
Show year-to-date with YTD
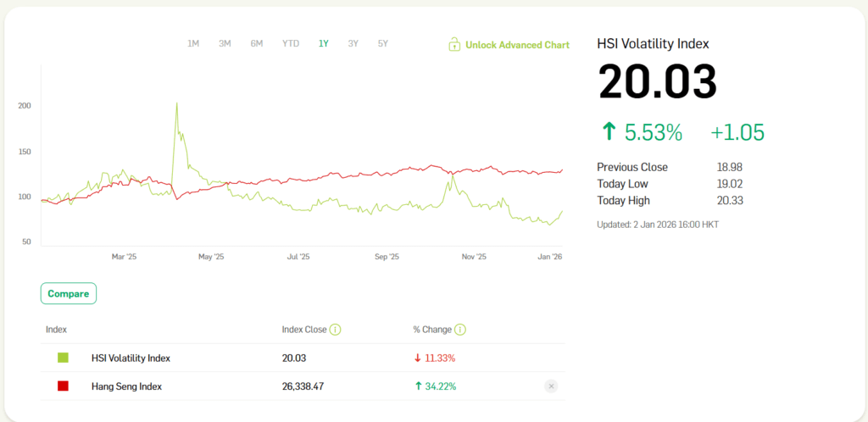coord(291,43)
